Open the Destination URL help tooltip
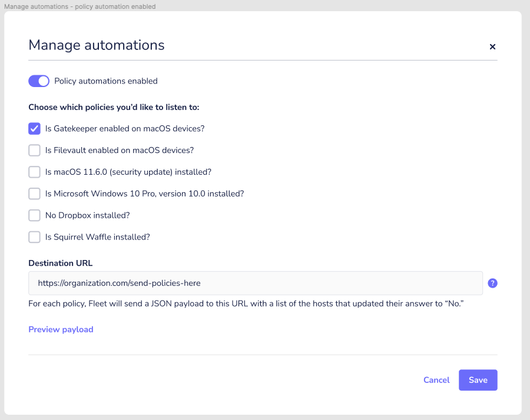Screen dimensions: 530x420 tap(492, 283)
